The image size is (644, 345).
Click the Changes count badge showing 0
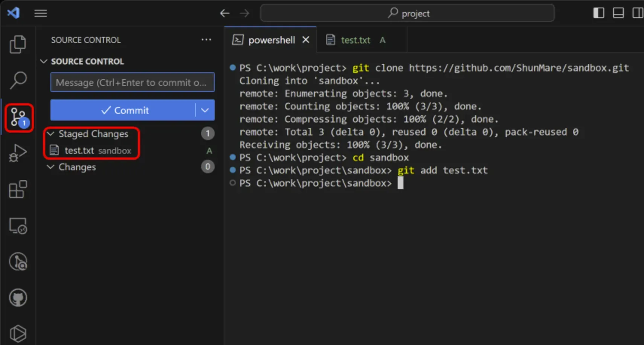click(208, 166)
